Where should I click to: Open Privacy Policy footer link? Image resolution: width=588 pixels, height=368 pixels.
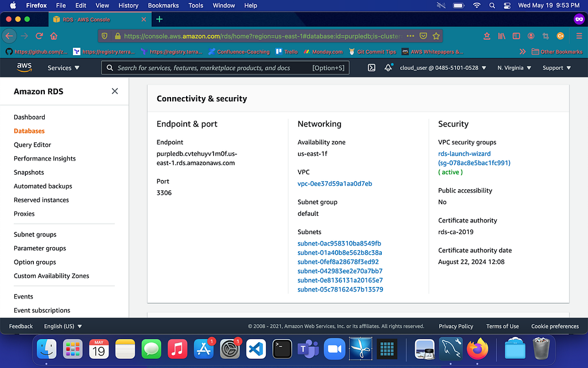(455, 327)
